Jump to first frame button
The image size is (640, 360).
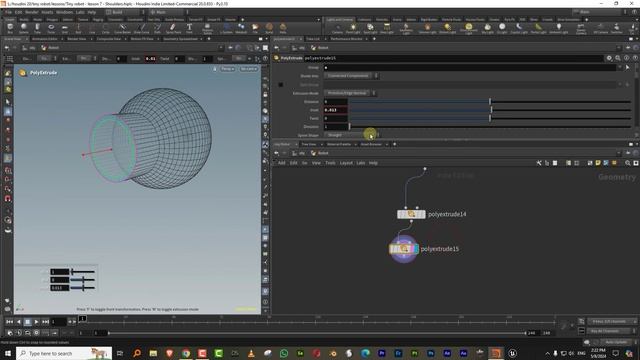coord(9,322)
